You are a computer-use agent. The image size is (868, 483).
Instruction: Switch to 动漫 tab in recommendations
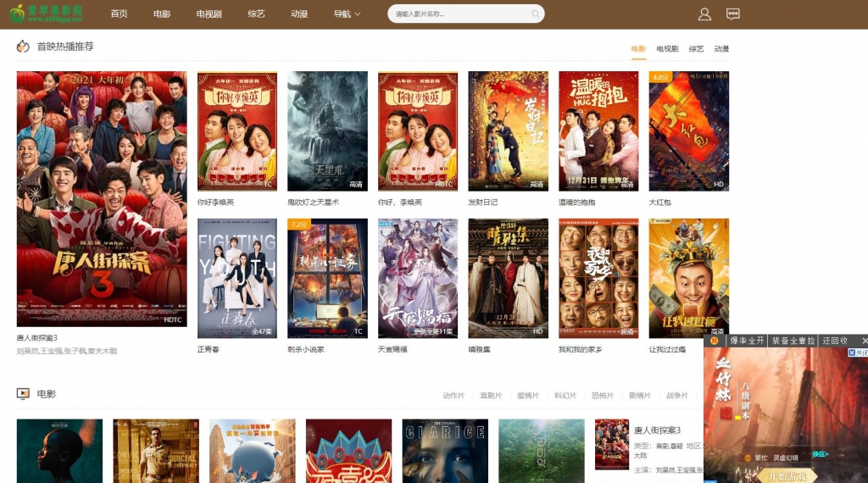click(721, 48)
